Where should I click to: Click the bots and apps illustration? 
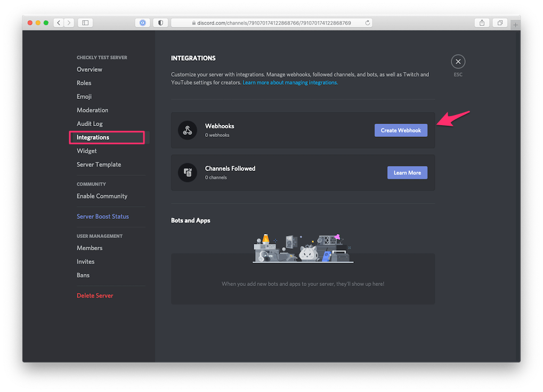coord(303,248)
